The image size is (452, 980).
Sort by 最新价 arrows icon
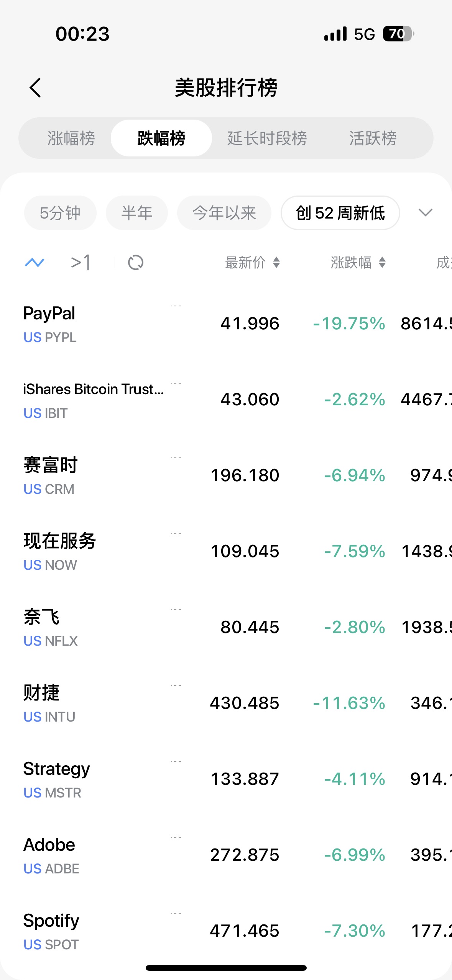276,263
